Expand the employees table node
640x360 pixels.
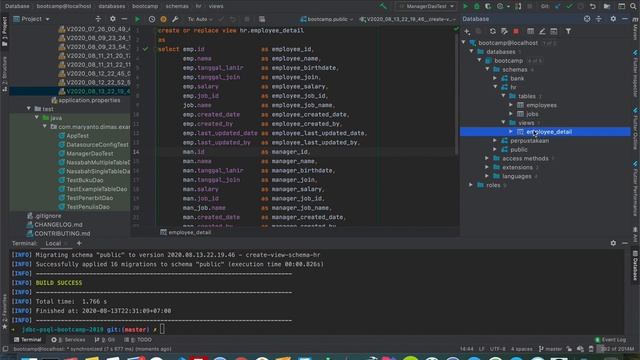[x=511, y=105]
